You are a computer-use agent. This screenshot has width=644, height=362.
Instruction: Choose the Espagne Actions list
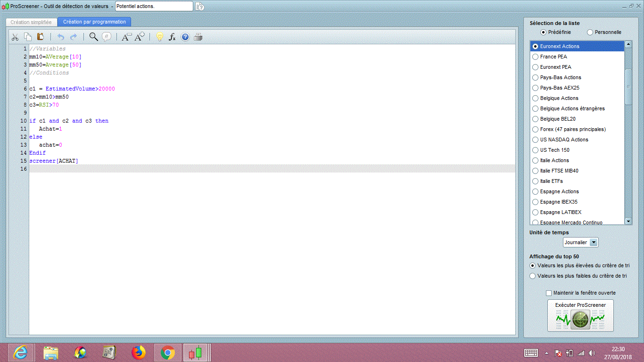click(x=578, y=191)
